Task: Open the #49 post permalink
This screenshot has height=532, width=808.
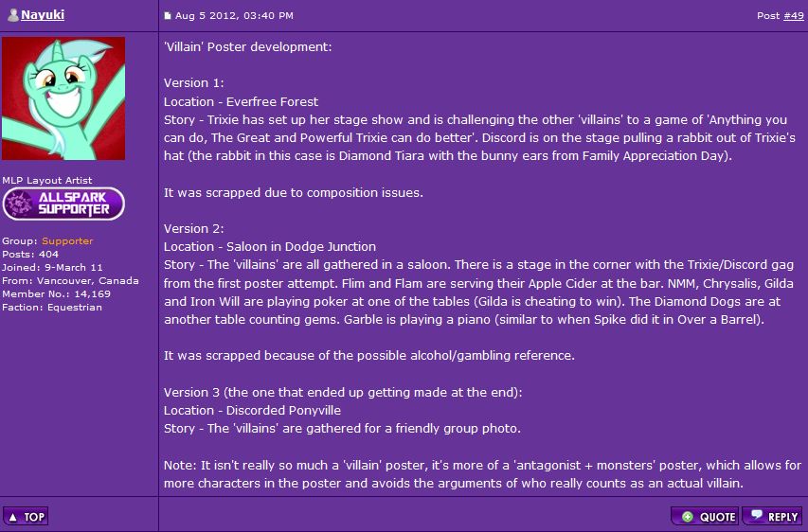Action: click(794, 15)
